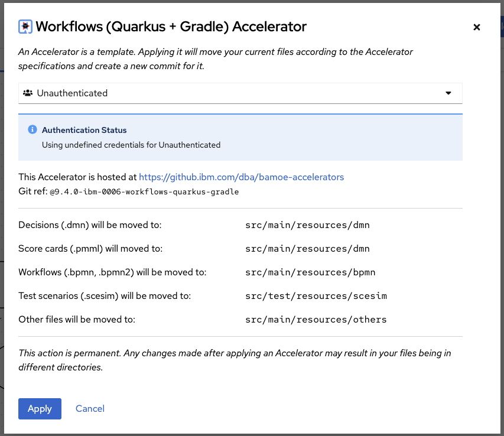504x436 pixels.
Task: Click the users group icon beside Unauthenticated
Action: [28, 93]
